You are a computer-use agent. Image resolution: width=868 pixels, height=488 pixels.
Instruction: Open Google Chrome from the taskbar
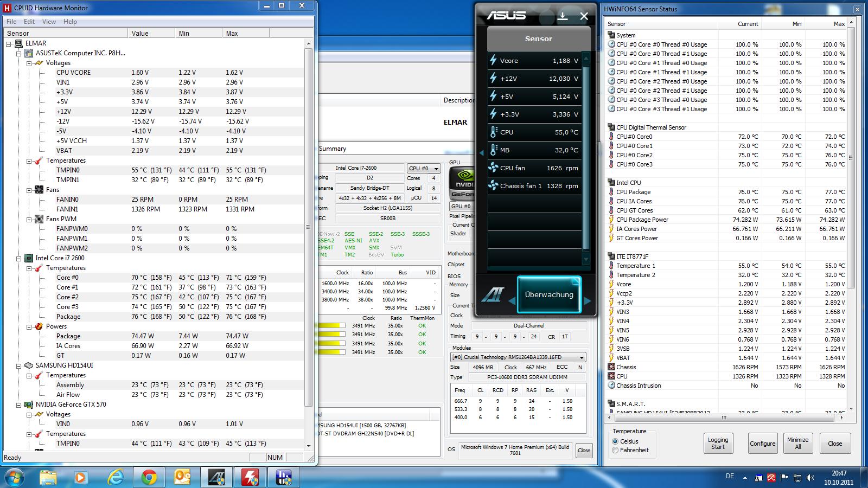click(x=149, y=477)
